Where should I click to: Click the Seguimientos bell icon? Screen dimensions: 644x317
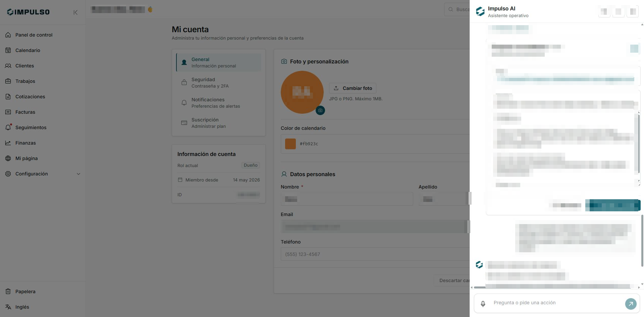click(8, 127)
